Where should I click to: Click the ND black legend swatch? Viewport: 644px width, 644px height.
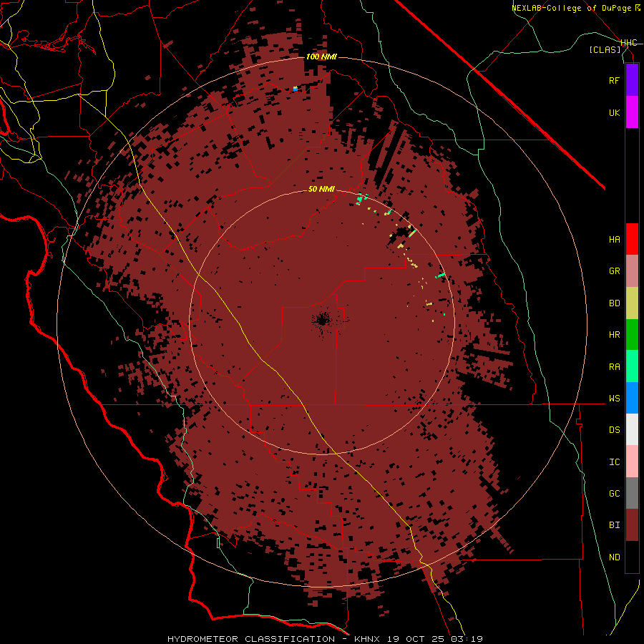632,557
